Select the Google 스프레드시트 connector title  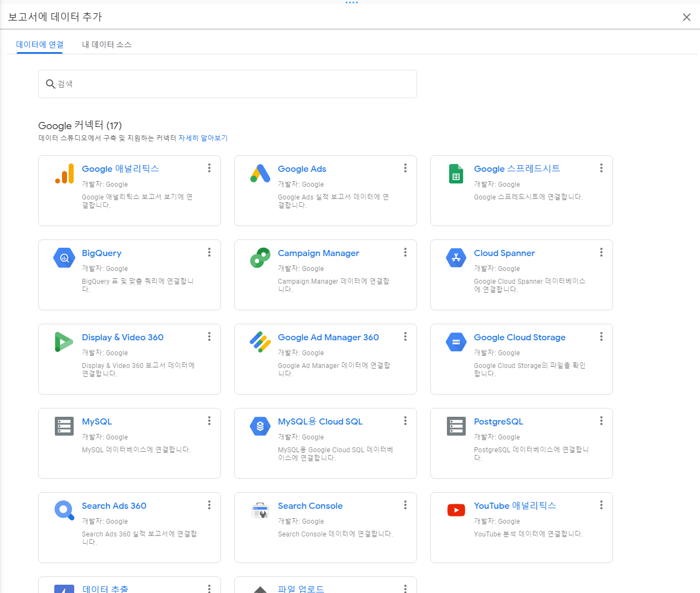[x=517, y=168]
